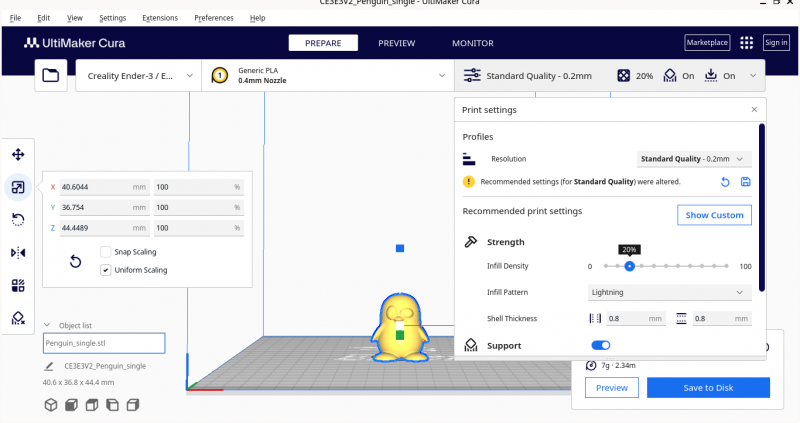
Task: Click the Show Custom button
Action: click(714, 215)
